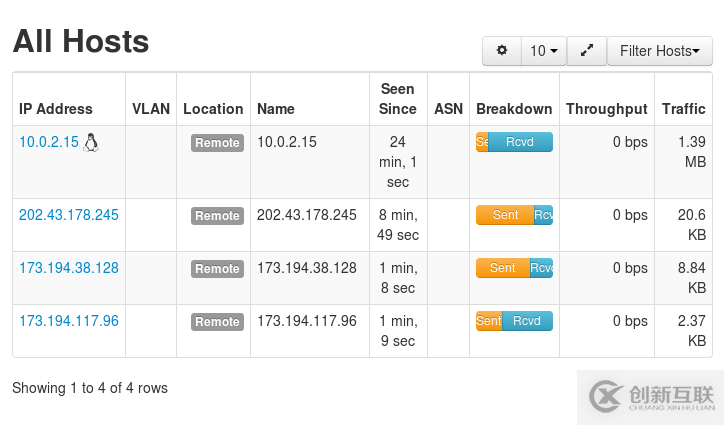Click the Remote label for 173.194.117.96

coord(217,322)
